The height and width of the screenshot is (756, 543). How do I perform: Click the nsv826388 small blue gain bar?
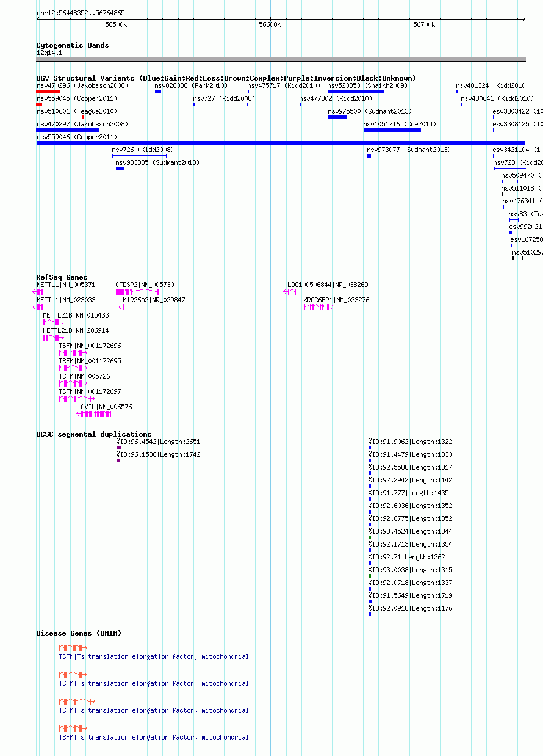pyautogui.click(x=158, y=92)
